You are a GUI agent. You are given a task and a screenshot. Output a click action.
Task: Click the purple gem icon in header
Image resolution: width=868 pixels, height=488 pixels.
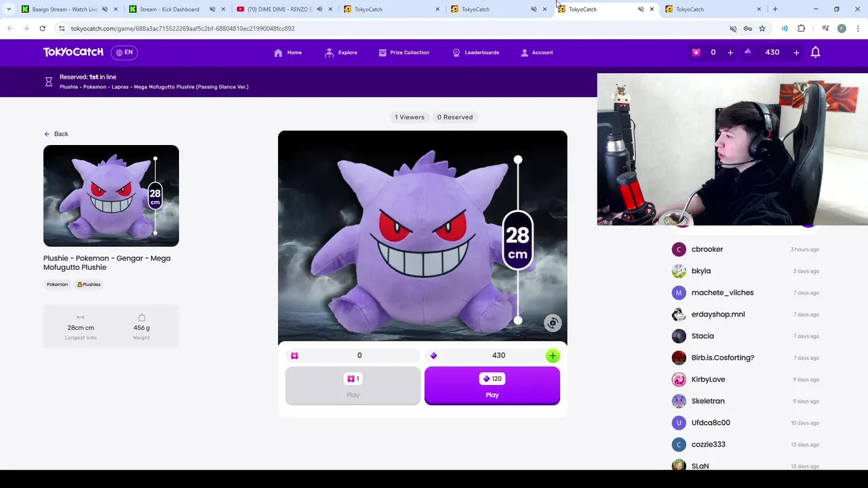click(748, 52)
